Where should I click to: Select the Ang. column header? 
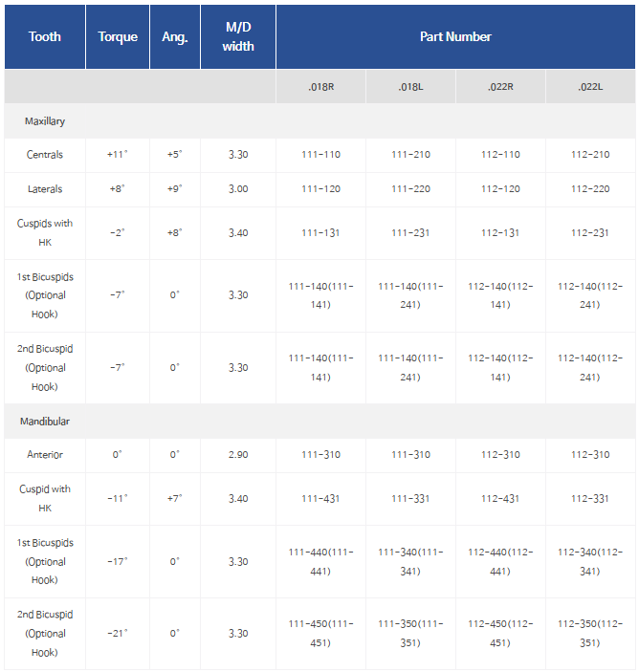coord(174,37)
